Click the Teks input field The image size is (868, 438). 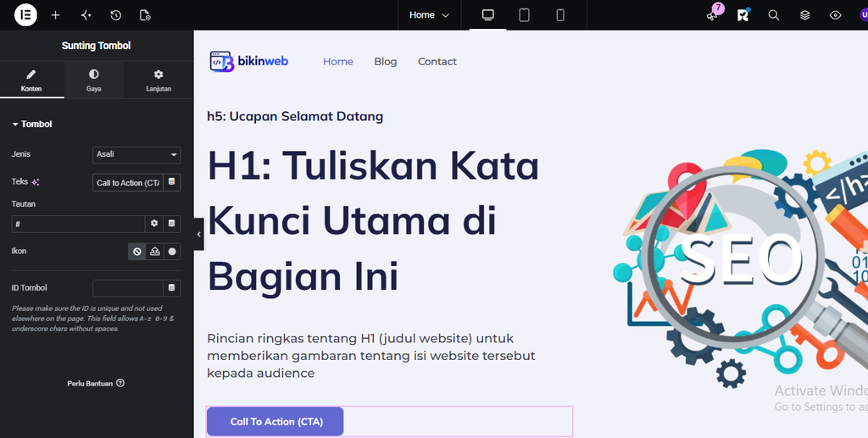128,182
